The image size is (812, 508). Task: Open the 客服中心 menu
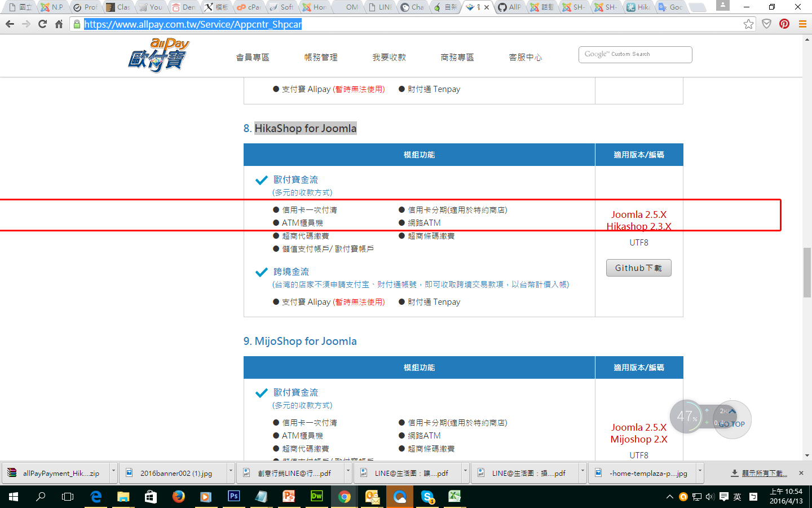(526, 58)
